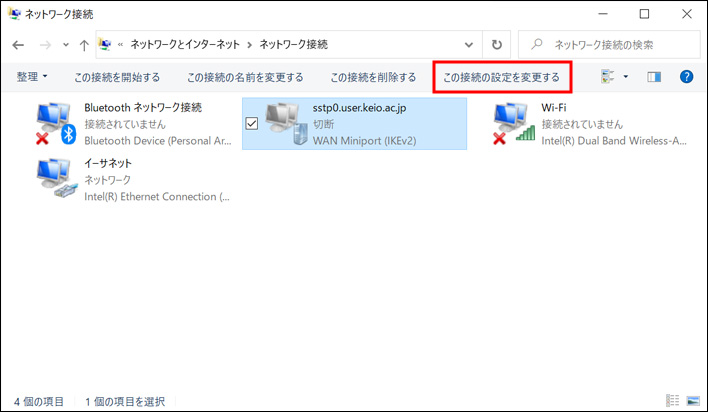Click the Bluetooth network connection icon
The image size is (708, 412).
coord(55,124)
